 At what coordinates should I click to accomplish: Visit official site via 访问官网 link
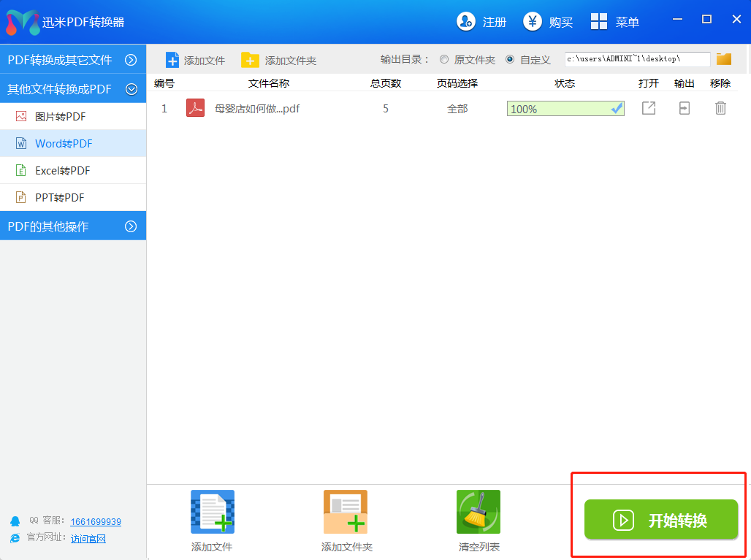pyautogui.click(x=88, y=539)
